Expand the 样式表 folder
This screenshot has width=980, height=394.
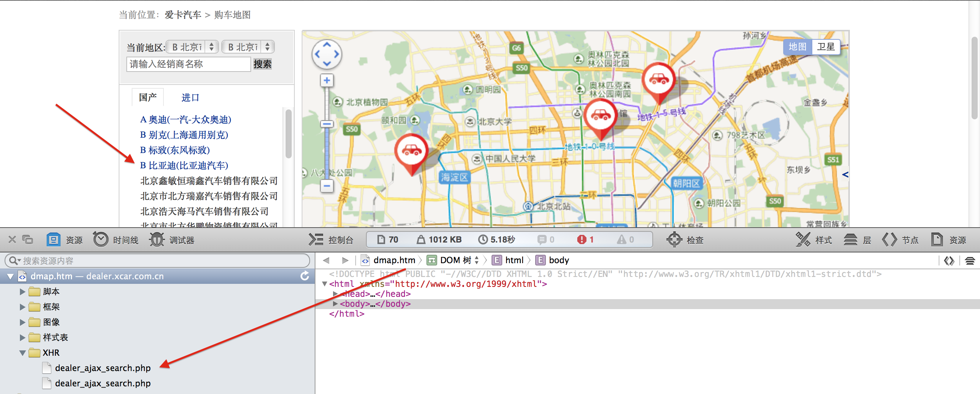[22, 337]
